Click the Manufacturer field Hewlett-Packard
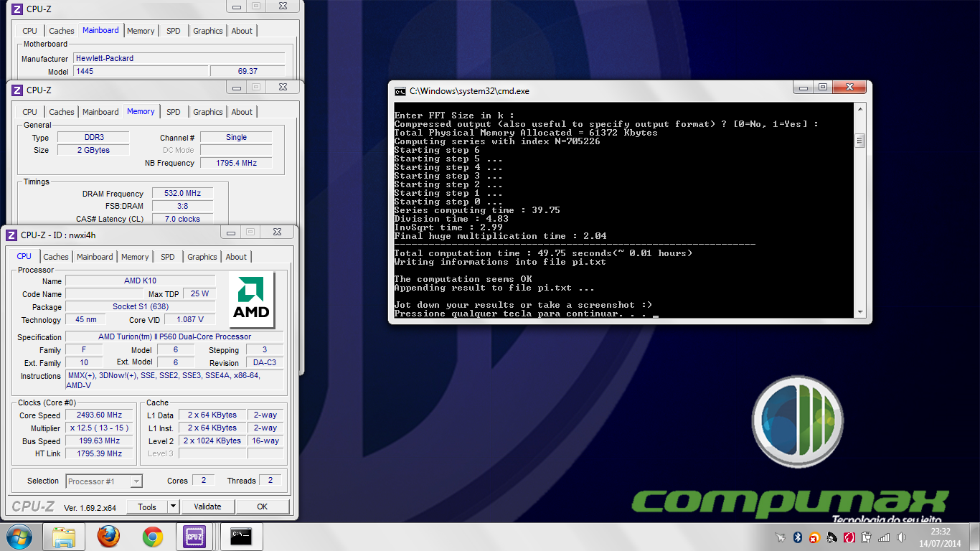 (179, 59)
